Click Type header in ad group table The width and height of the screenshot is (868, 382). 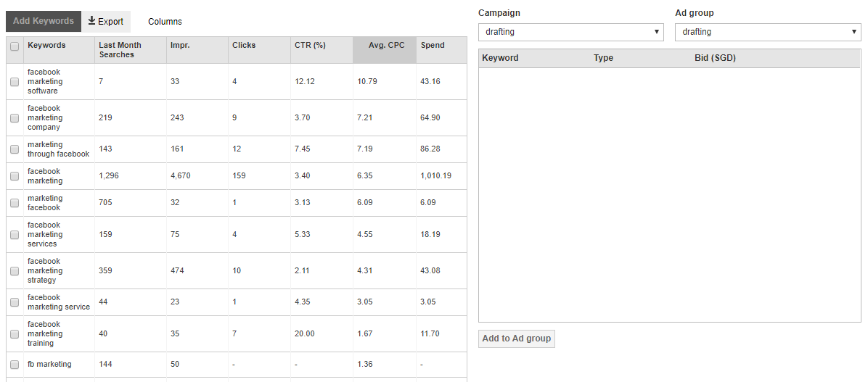603,57
